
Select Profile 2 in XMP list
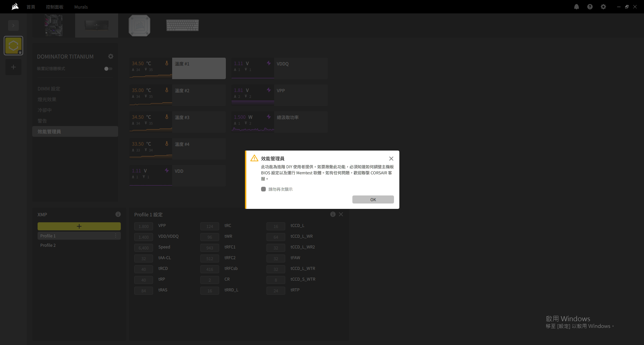pos(79,245)
